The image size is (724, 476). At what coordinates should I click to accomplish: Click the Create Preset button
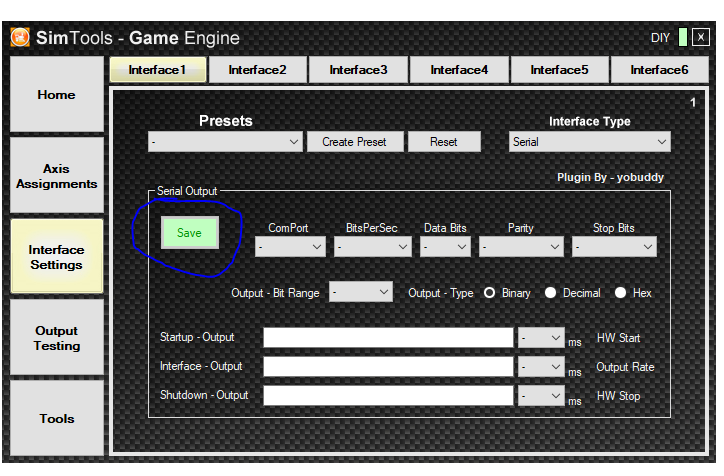[353, 142]
